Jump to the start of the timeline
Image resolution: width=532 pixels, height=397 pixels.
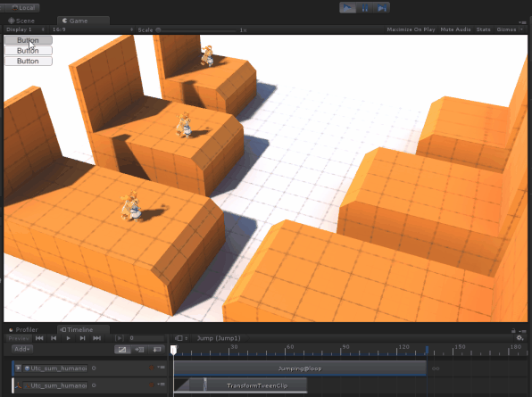(39, 338)
